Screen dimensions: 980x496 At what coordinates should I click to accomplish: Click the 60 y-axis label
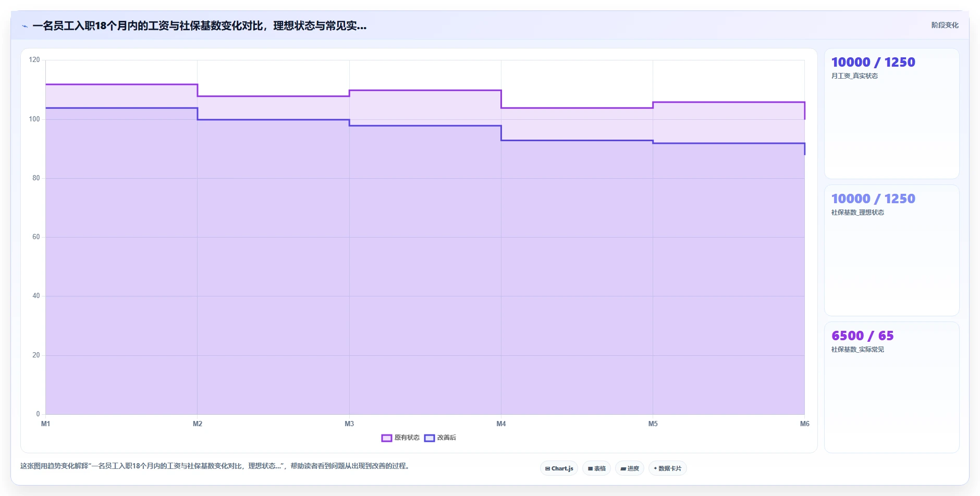point(36,237)
